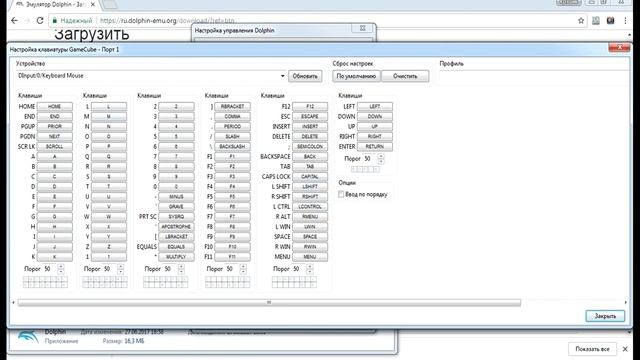Select the PGDN NEXT mapping button
This screenshot has width=640, height=360.
pyautogui.click(x=55, y=137)
